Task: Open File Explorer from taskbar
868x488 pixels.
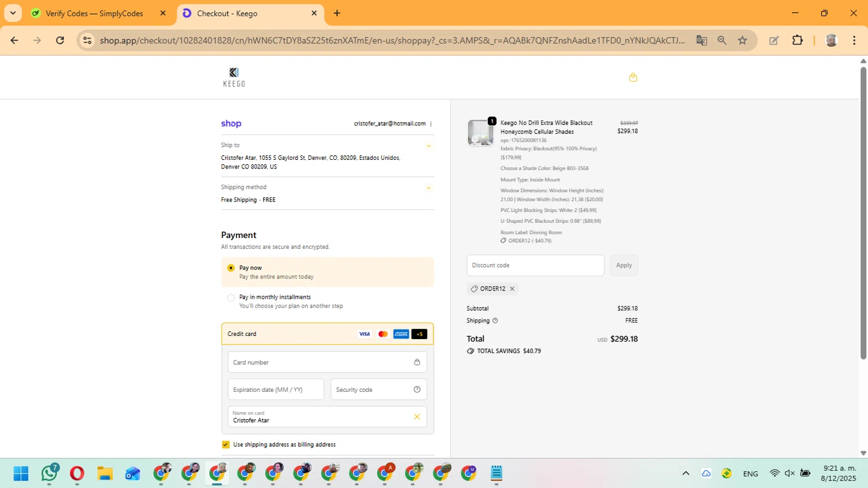Action: tap(105, 474)
